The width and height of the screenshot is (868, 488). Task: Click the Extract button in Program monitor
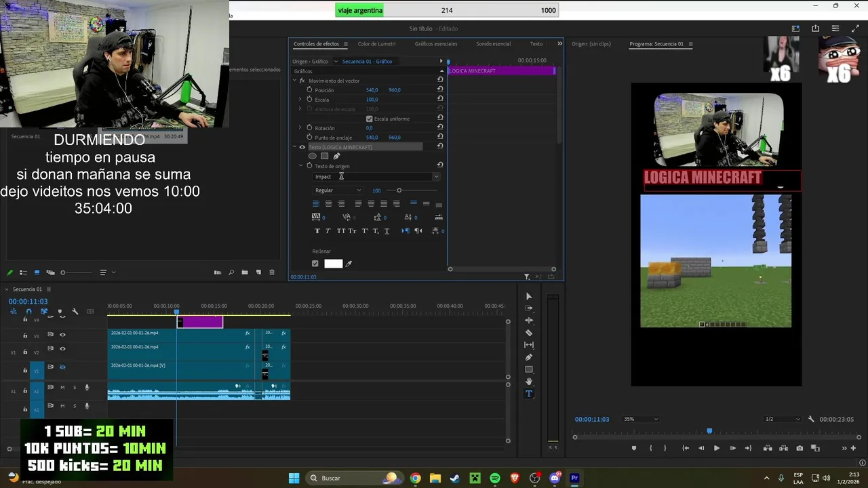pyautogui.click(x=784, y=448)
